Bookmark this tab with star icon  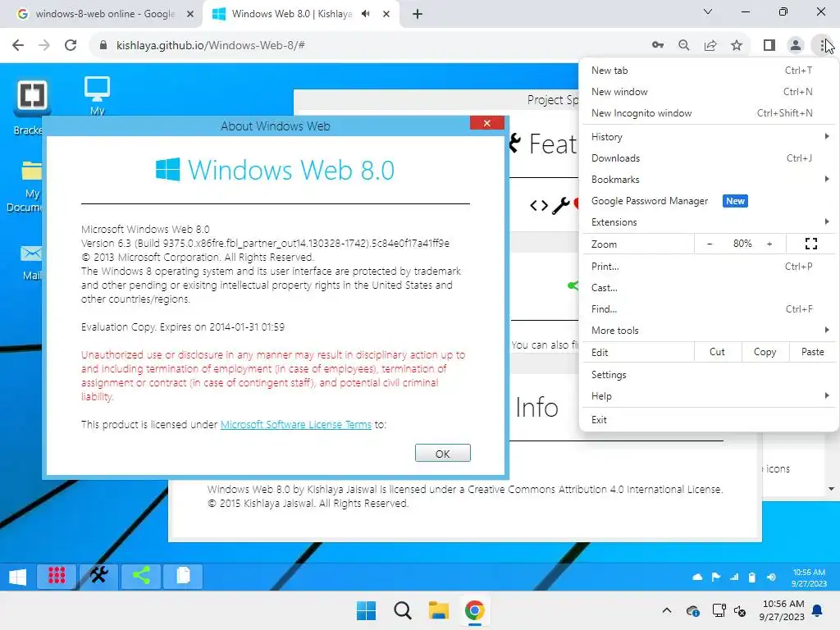coord(737,45)
